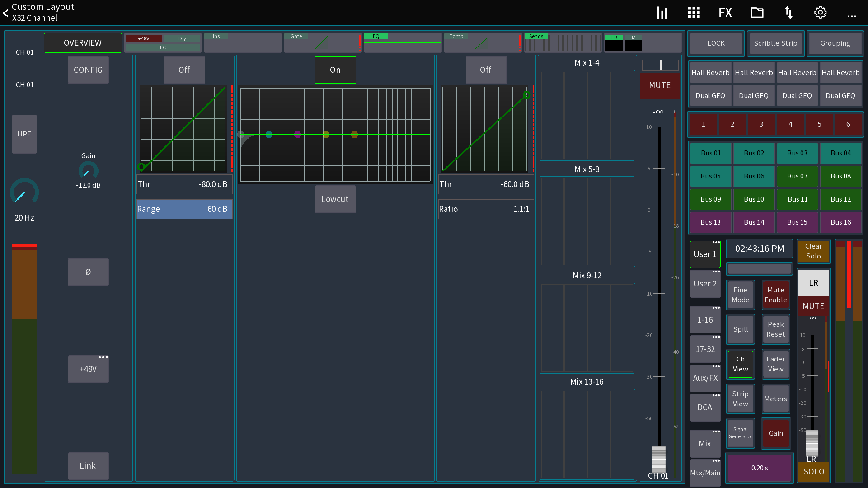Toggle +48V phantom power
868x488 pixels.
click(88, 369)
